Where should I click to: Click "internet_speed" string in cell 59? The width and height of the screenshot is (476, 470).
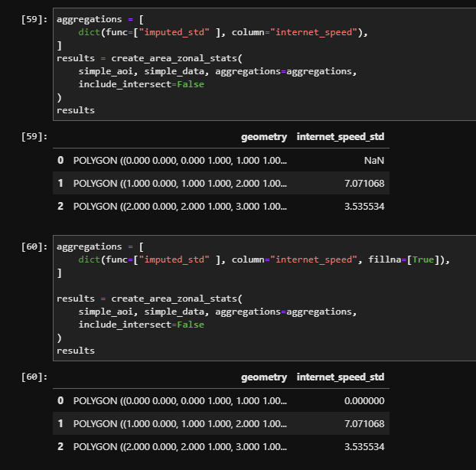[x=314, y=32]
